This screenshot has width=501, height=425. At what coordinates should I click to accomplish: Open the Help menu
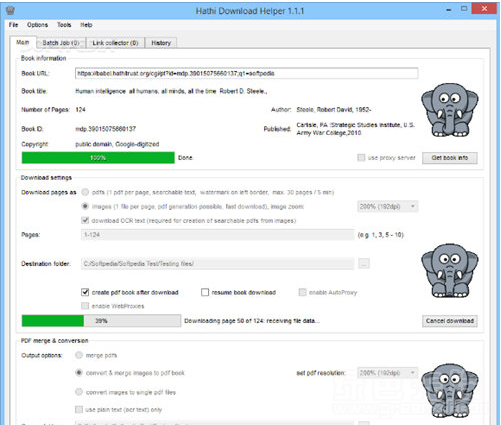tap(86, 25)
